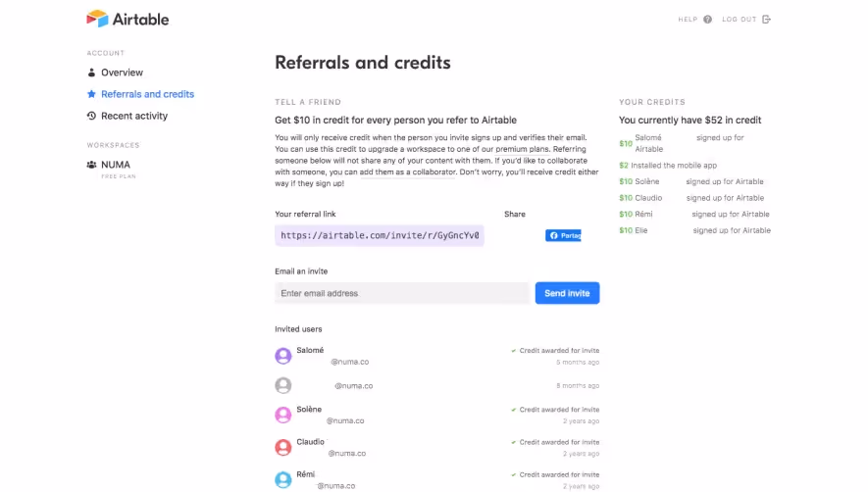Click the Airtable logo
Viewport: 868px width, 492px height.
pyautogui.click(x=128, y=19)
